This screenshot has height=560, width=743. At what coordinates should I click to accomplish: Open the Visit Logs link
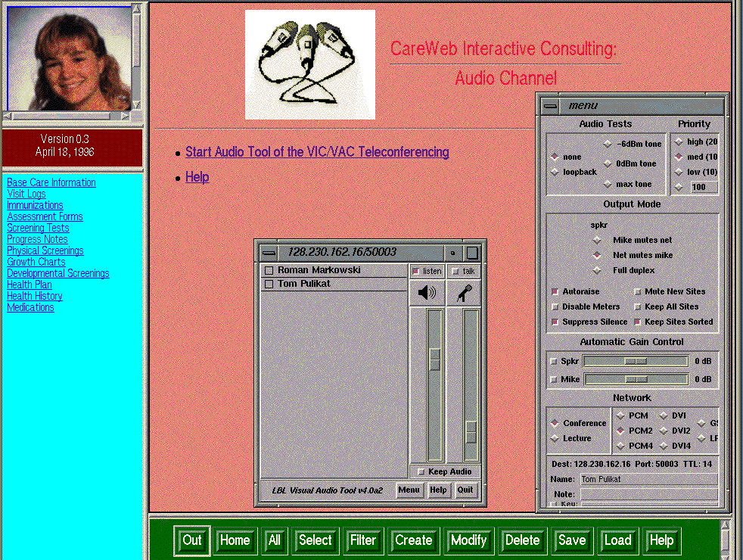[26, 194]
